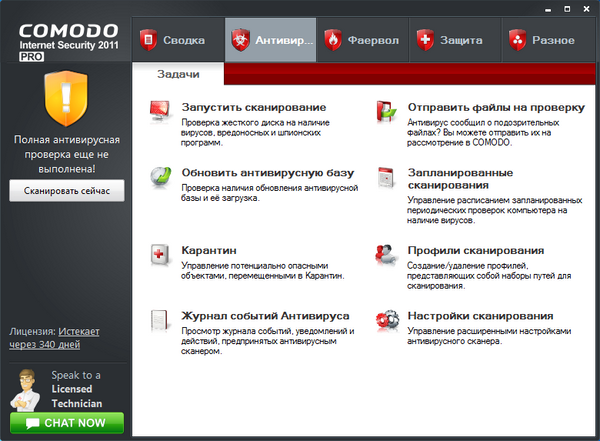Click the gears icon for Настройки сканирования
600x441 pixels.
pyautogui.click(x=386, y=320)
